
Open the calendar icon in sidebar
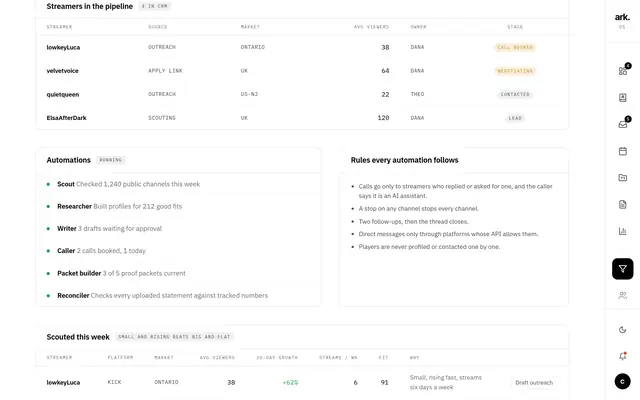pyautogui.click(x=622, y=151)
